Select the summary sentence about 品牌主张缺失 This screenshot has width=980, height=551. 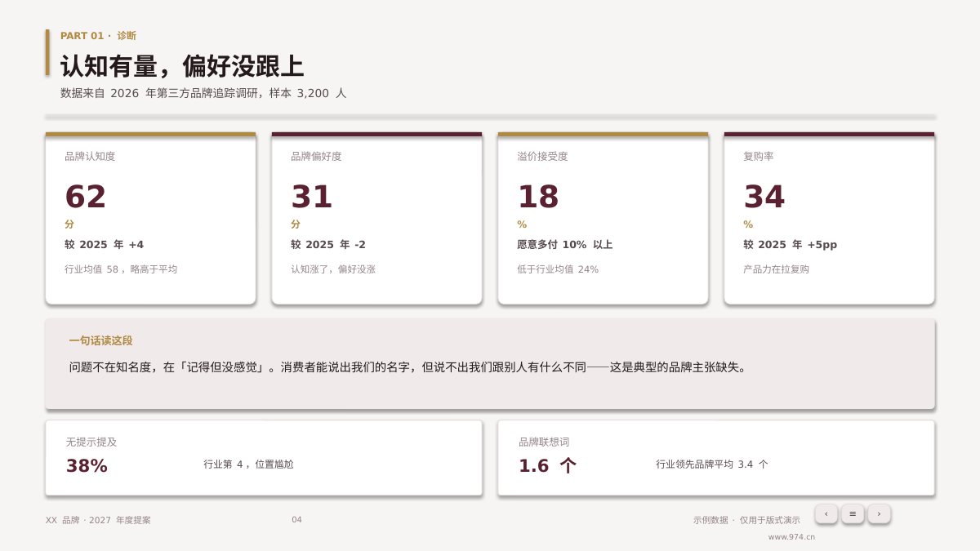(408, 367)
